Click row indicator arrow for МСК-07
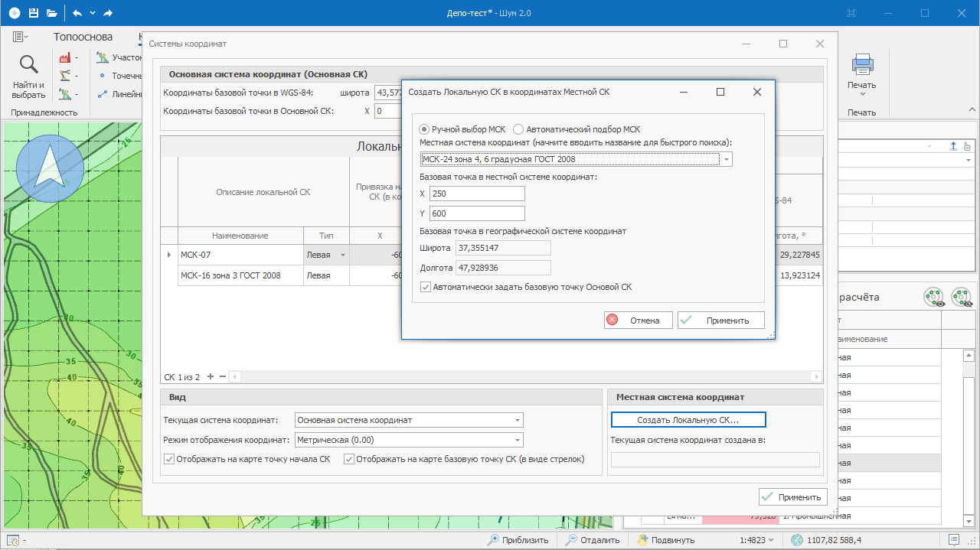 [169, 255]
